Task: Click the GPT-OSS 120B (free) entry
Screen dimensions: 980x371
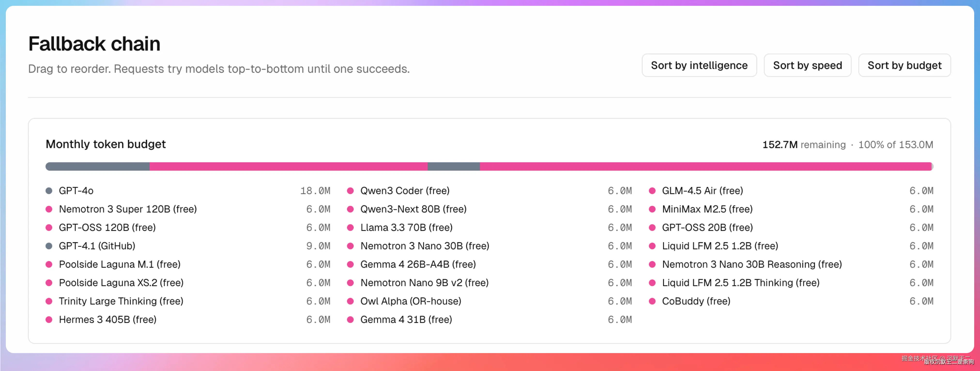Action: 107,228
